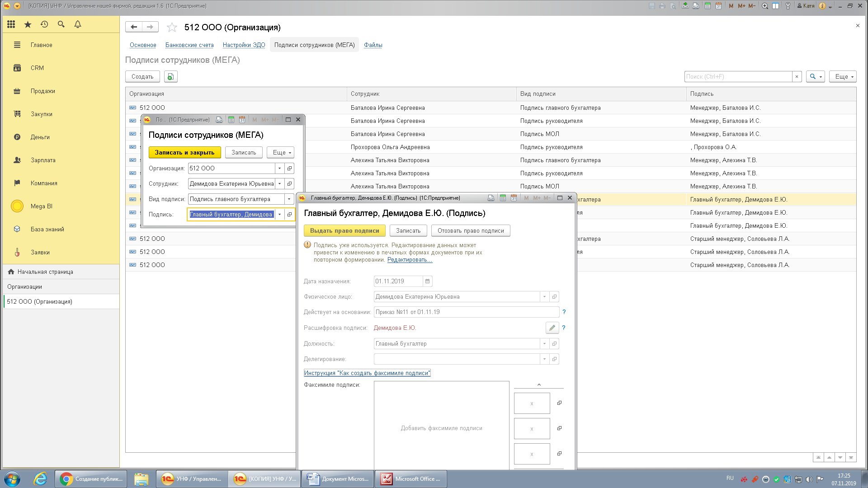Expand the Физическое лицо dropdown

[x=544, y=296]
